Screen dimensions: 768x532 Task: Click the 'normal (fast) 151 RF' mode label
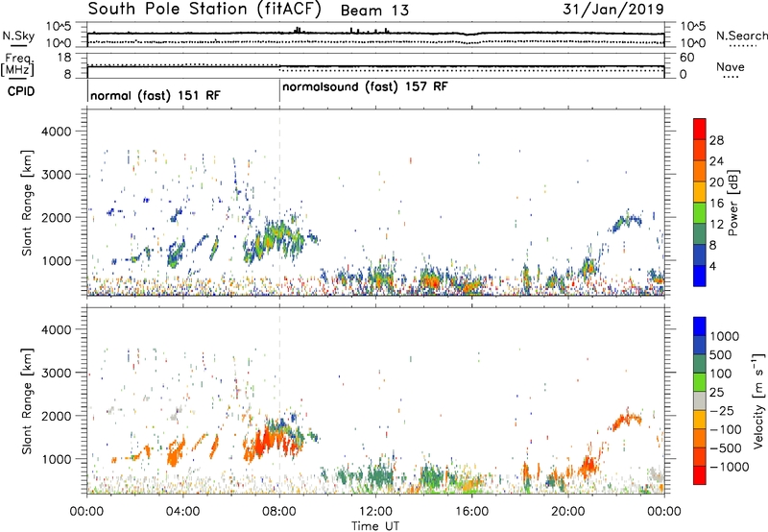(x=156, y=95)
